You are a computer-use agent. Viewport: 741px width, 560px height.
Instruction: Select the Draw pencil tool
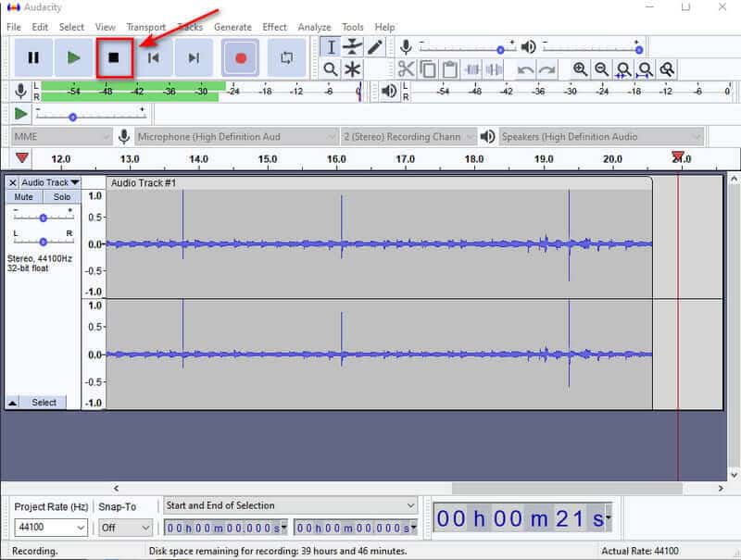[374, 47]
